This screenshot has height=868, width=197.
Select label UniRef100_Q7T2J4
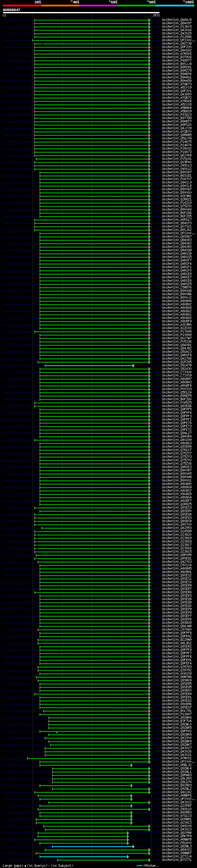click(177, 857)
